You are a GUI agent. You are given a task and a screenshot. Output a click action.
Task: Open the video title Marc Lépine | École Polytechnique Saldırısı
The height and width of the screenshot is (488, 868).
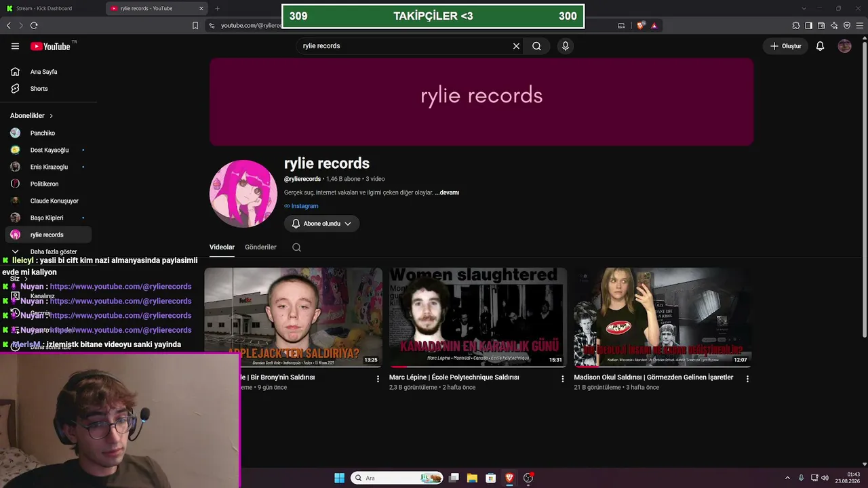coord(454,378)
